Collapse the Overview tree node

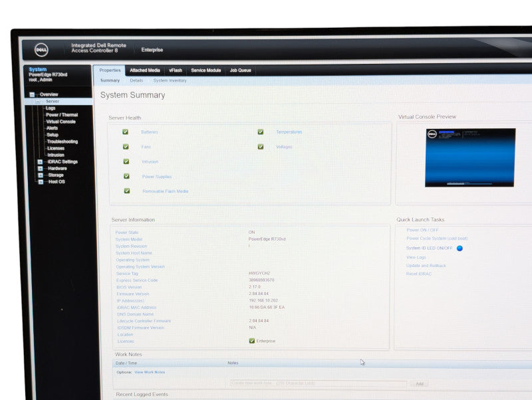pos(32,94)
